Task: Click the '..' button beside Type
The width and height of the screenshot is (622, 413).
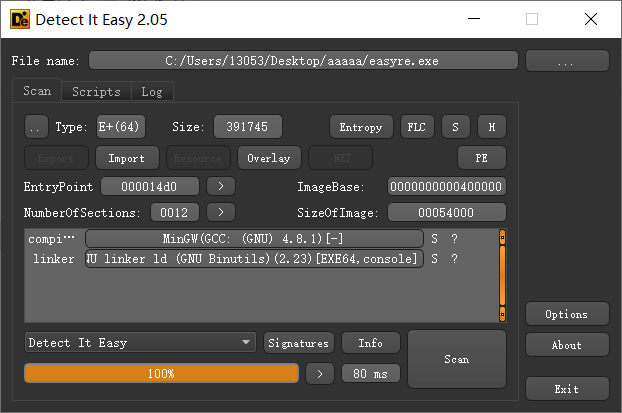Action: click(x=35, y=127)
